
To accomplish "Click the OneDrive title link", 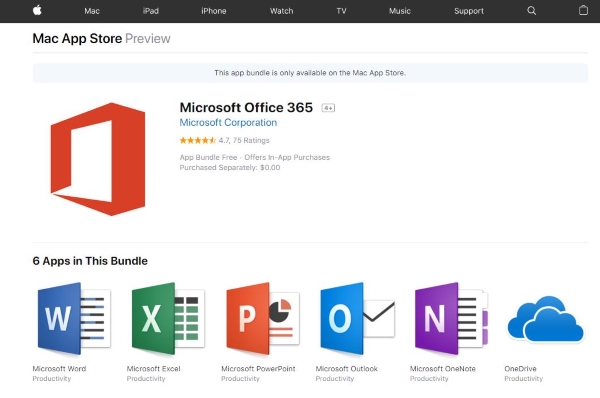I will pos(520,369).
